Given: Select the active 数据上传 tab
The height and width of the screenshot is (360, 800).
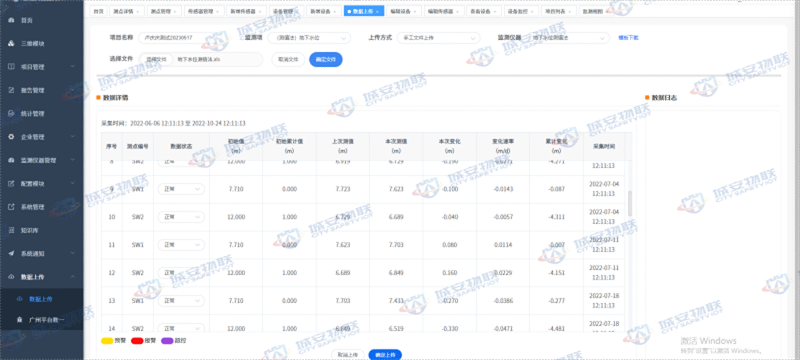Looking at the screenshot, I should pos(363,11).
